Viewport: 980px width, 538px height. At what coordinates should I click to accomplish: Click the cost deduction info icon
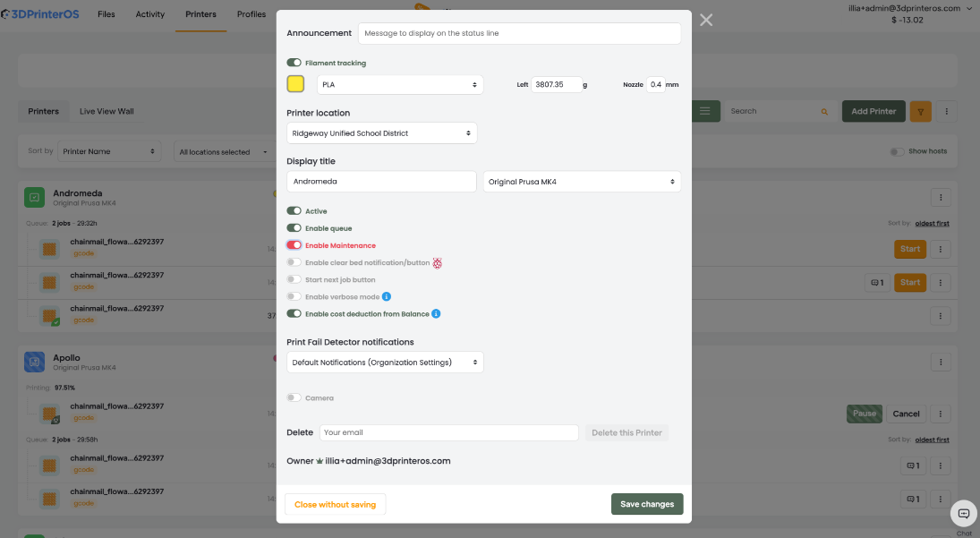436,313
